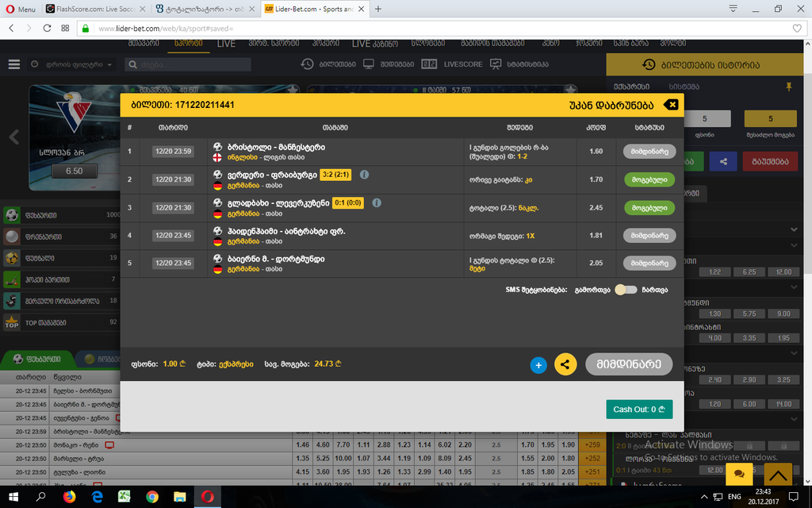
Task: Select the 6.25 odds in right panel
Action: click(749, 271)
